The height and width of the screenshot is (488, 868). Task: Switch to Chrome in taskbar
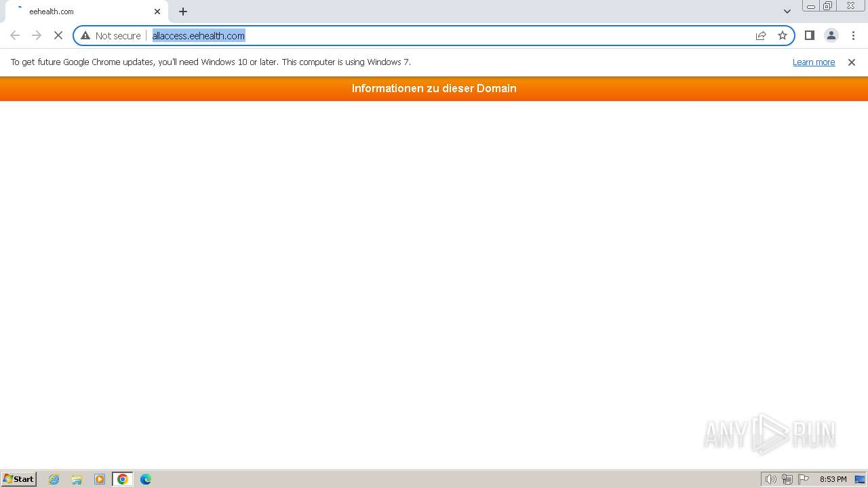click(x=123, y=479)
